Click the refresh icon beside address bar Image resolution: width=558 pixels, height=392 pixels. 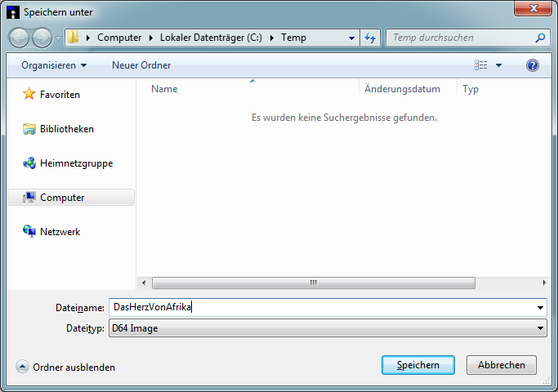(x=371, y=38)
